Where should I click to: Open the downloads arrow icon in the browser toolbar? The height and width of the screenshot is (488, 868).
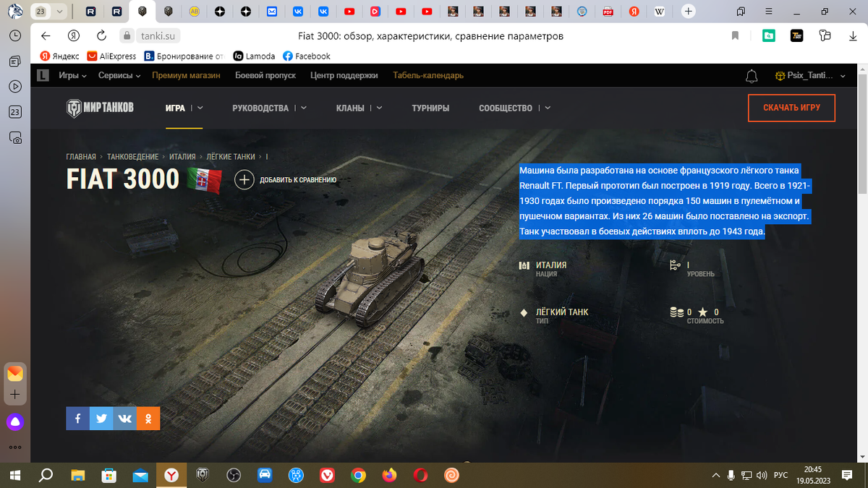[852, 36]
